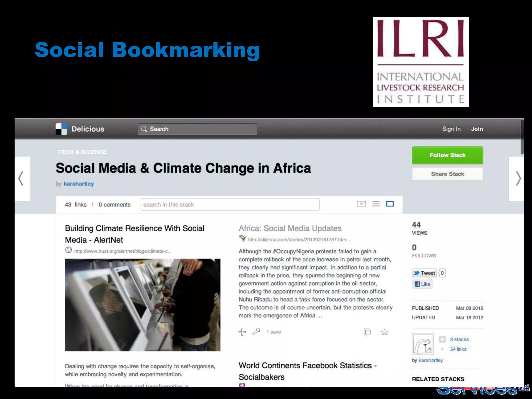The image size is (532, 399).
Task: Click the Delicious logo icon
Action: 61,129
